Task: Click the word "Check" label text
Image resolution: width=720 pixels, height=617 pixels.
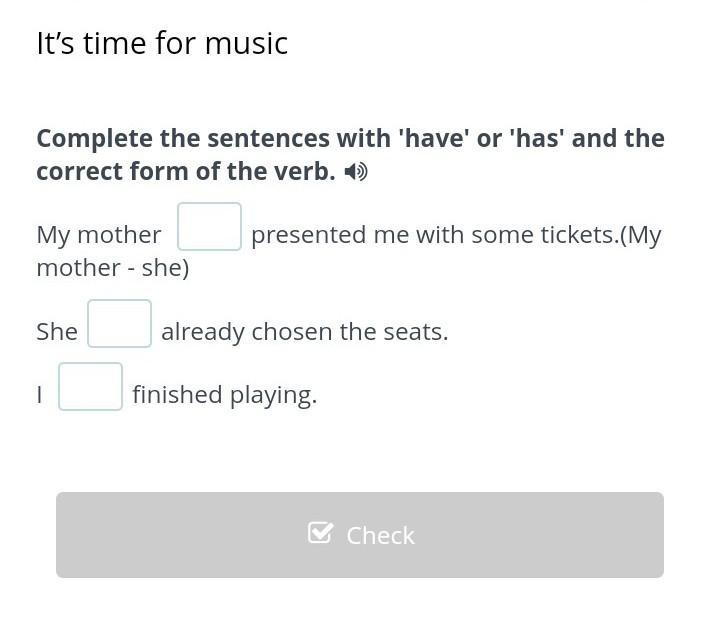Action: pyautogui.click(x=380, y=536)
